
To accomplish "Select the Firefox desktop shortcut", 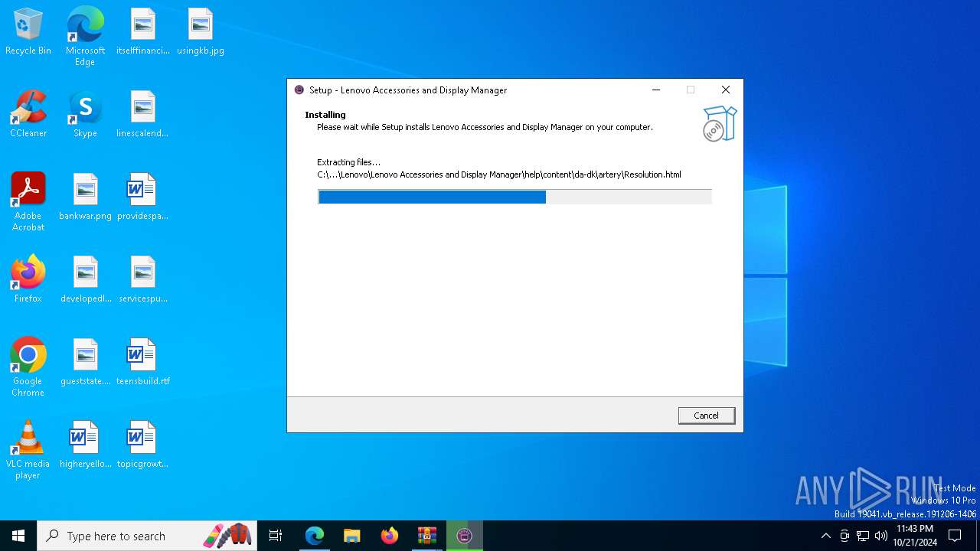I will 28,280.
